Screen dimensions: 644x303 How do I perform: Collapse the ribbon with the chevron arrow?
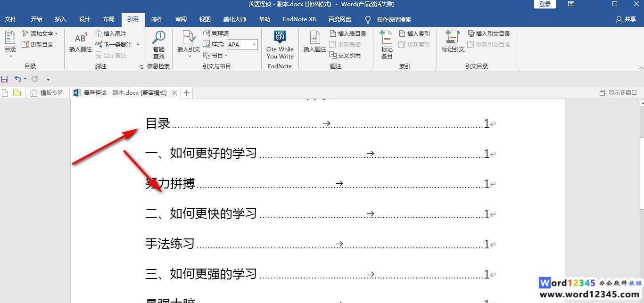tap(640, 67)
